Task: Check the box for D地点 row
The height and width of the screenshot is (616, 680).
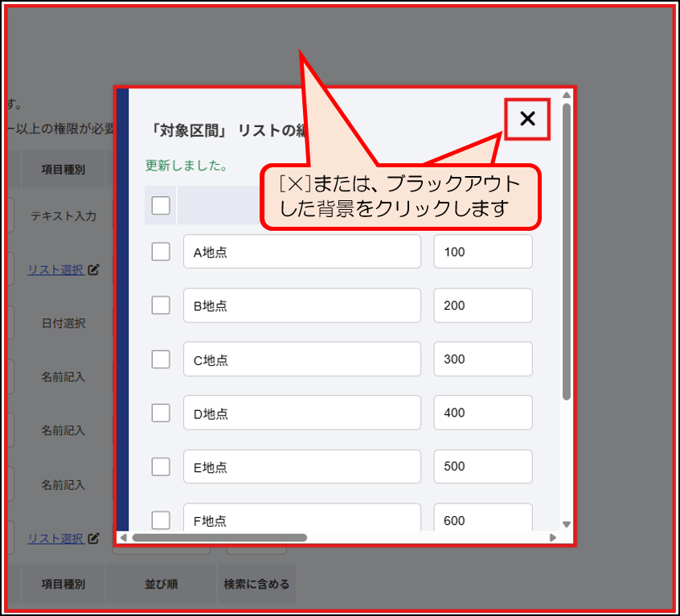Action: 161,413
